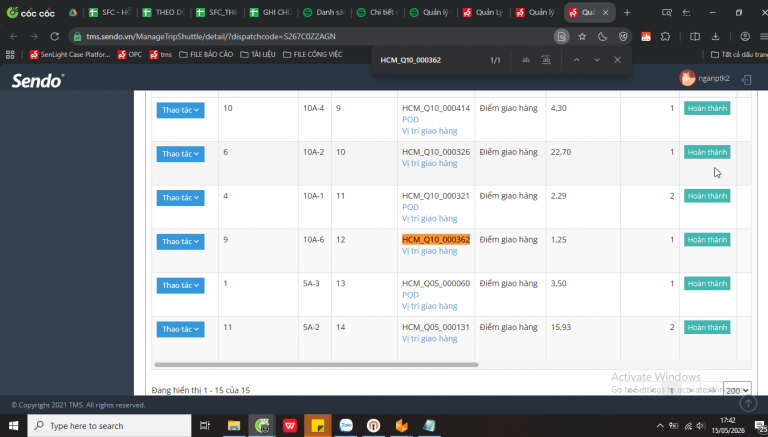The height and width of the screenshot is (437, 768).
Task: Click the address bar URL
Action: click(211, 36)
